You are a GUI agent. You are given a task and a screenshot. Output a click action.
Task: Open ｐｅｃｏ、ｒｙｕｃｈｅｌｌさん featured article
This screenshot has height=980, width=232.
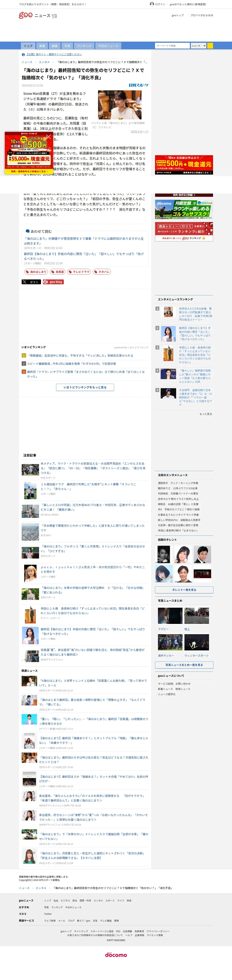93,569
